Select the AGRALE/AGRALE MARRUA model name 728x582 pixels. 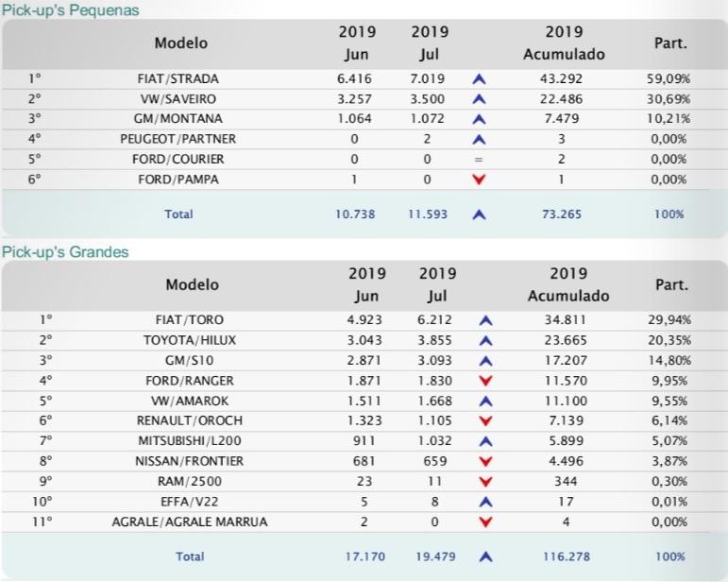click(x=190, y=522)
